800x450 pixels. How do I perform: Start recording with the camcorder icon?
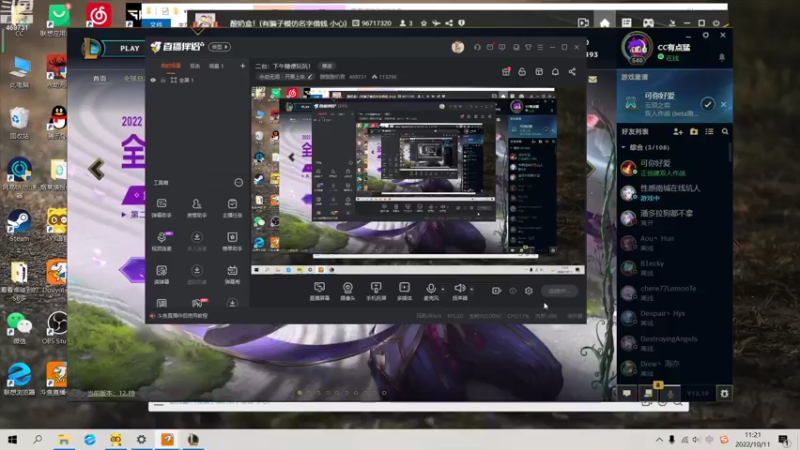tap(496, 291)
